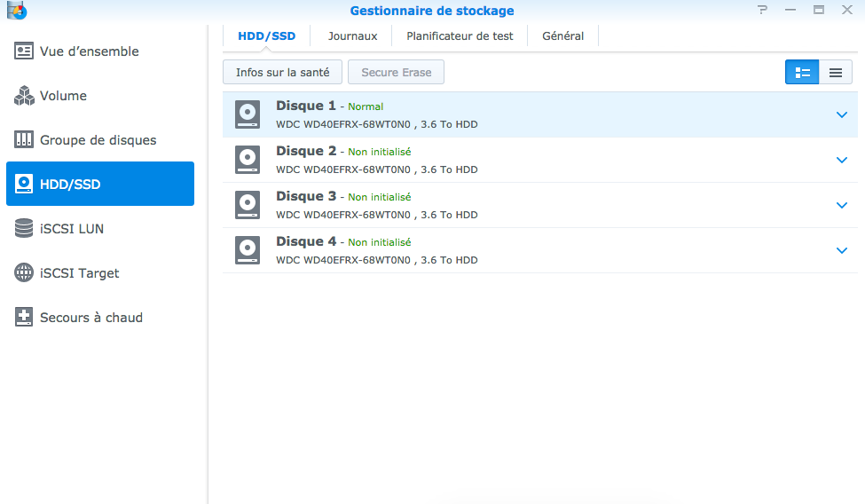Expand Disque 4 details chevron
865x504 pixels.
(842, 250)
